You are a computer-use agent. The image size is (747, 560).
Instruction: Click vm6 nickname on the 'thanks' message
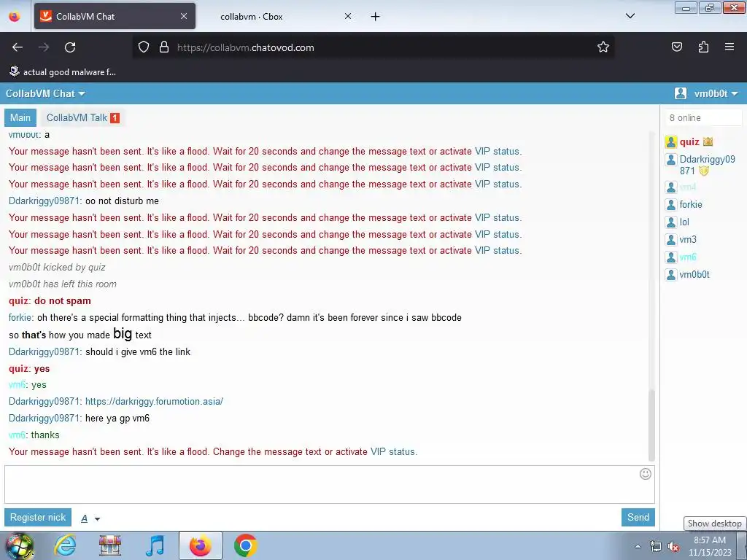tap(17, 435)
